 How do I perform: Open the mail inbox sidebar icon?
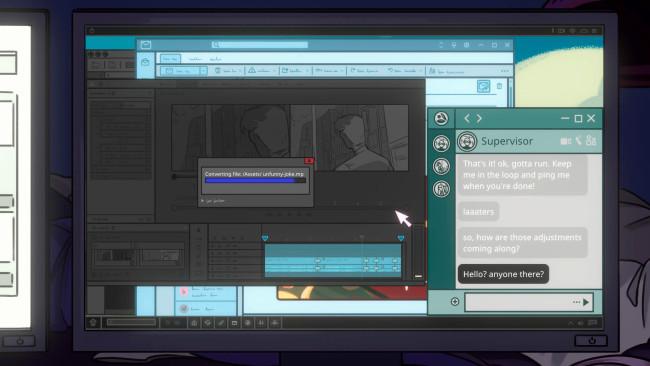(x=145, y=63)
